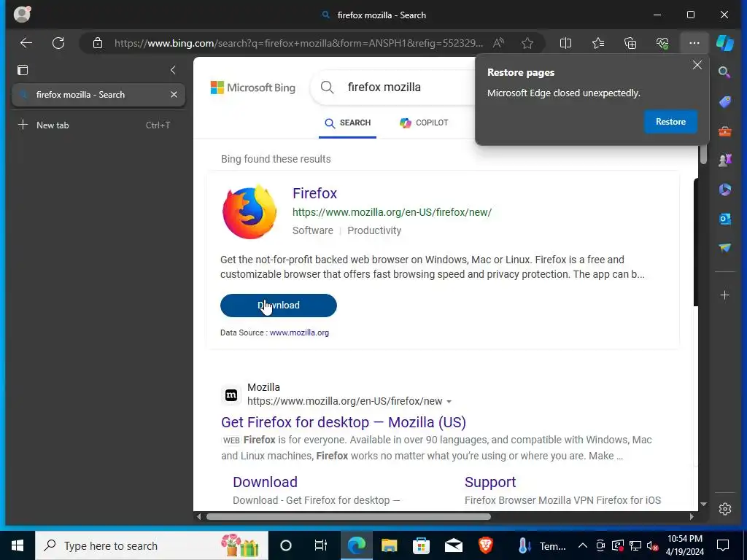Open the www.mozilla.org data source link
The width and height of the screenshot is (747, 560).
tap(299, 332)
